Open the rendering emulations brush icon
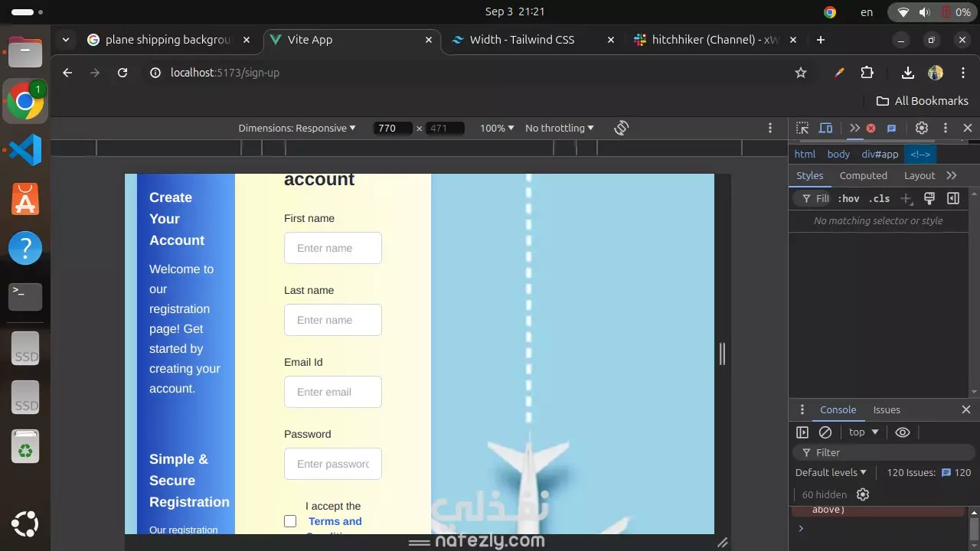980x551 pixels. pos(929,198)
